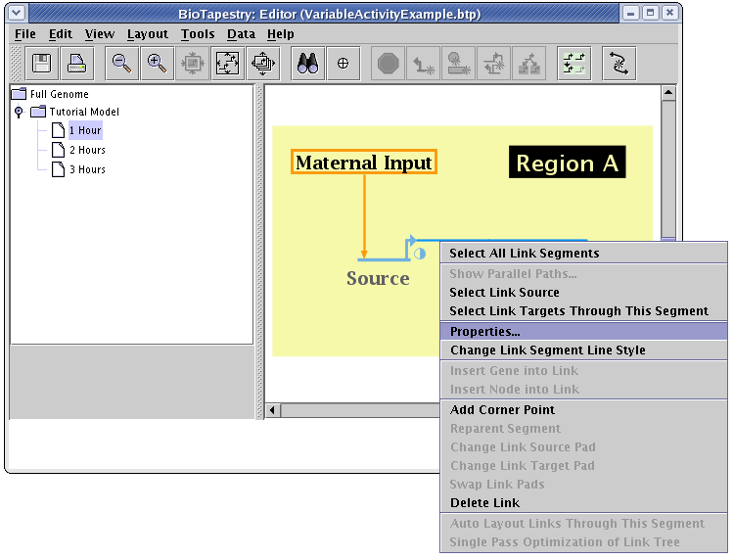Select the 2 Hours tree item
This screenshot has height=560, width=734.
pyautogui.click(x=87, y=151)
